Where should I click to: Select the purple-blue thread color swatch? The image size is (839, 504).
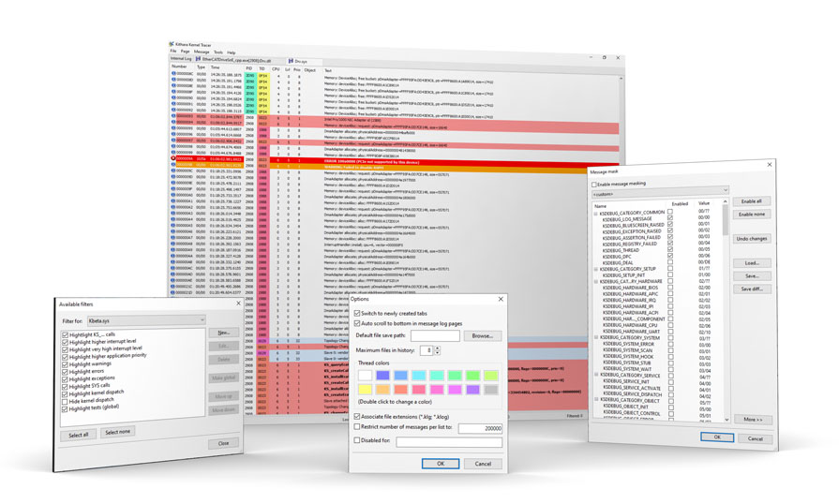click(x=383, y=376)
